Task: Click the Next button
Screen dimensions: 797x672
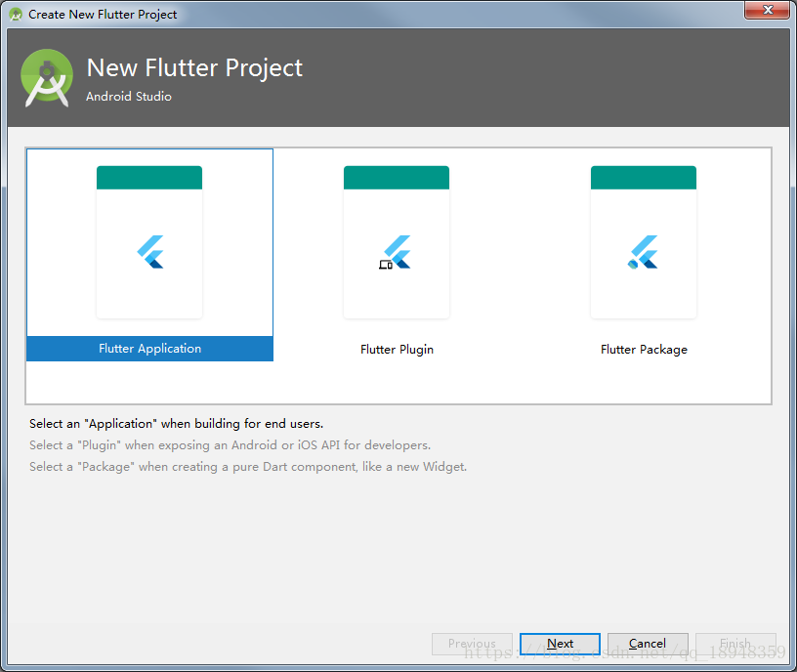Action: [560, 644]
